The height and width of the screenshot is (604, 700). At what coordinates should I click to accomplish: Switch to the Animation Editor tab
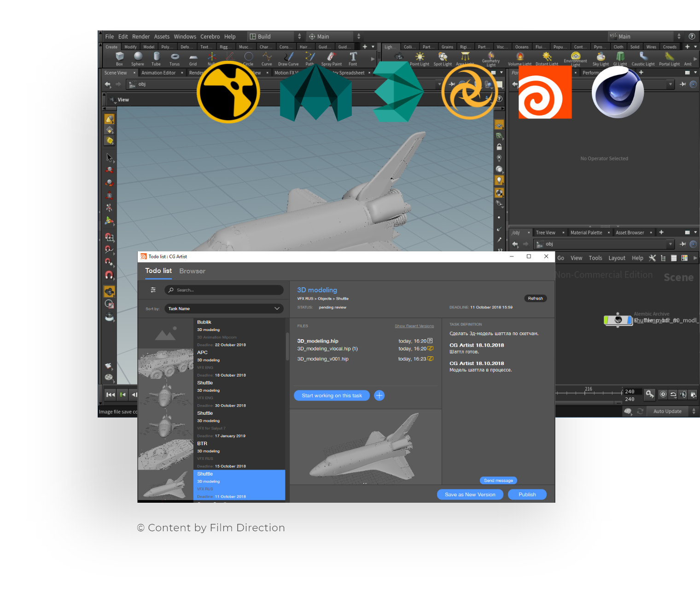pyautogui.click(x=158, y=73)
